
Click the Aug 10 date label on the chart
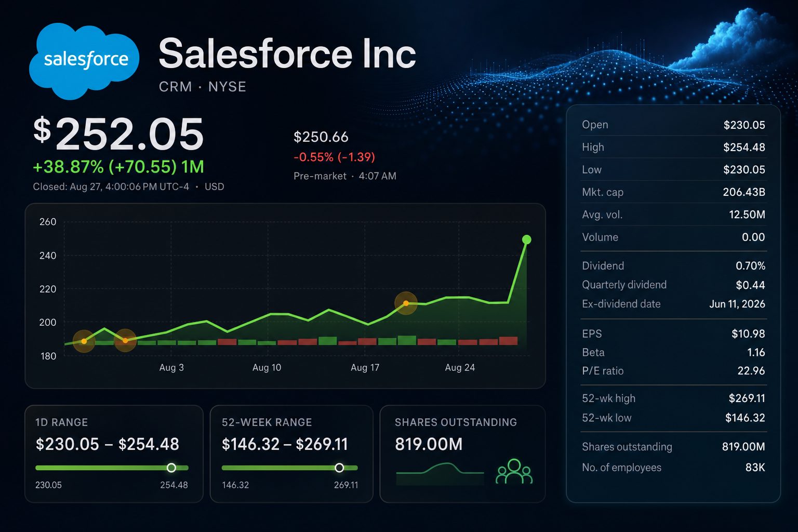click(267, 368)
